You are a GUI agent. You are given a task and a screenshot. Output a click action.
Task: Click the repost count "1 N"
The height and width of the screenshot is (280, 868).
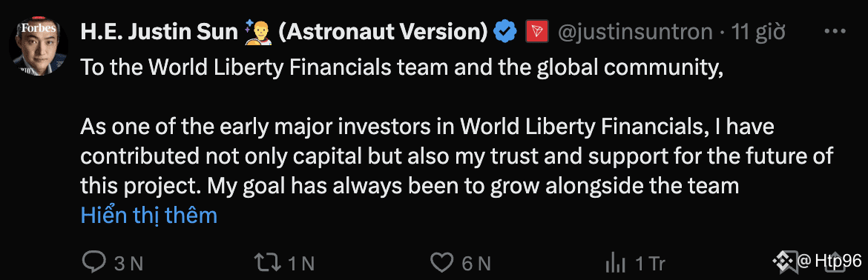[300, 264]
